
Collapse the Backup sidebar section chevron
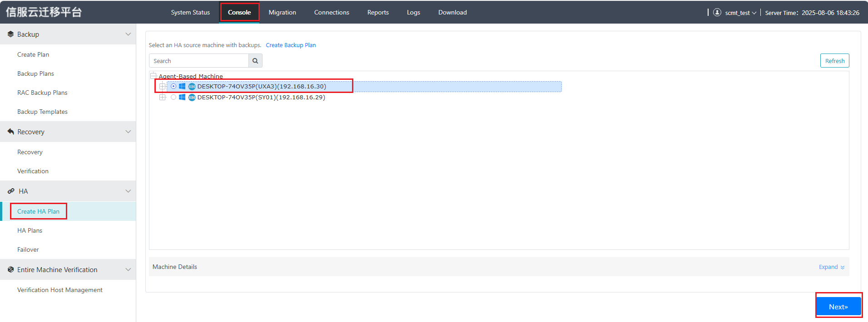128,34
